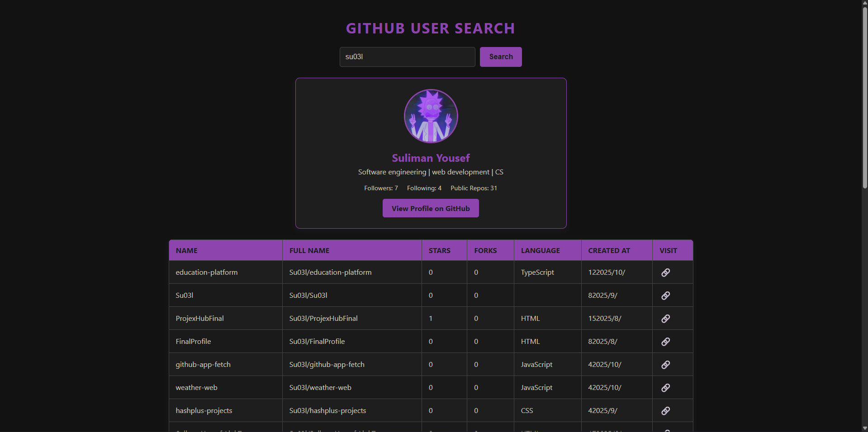Click the LANGUAGE column header
Screen dimensions: 868x432
pyautogui.click(x=540, y=251)
